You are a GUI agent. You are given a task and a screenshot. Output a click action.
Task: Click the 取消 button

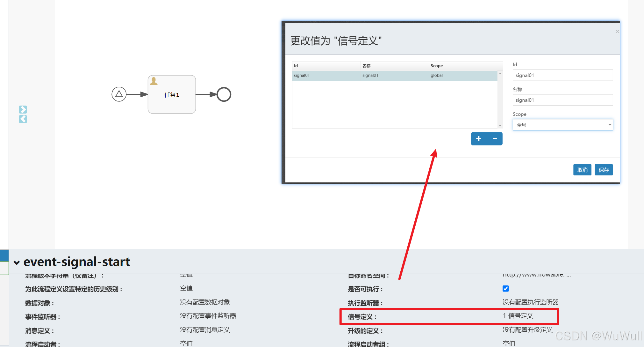582,170
